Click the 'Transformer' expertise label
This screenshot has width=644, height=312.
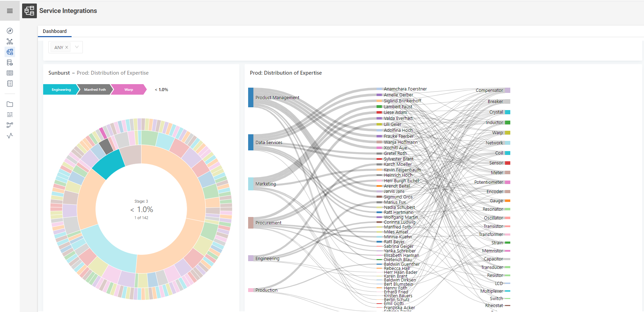coord(491,234)
